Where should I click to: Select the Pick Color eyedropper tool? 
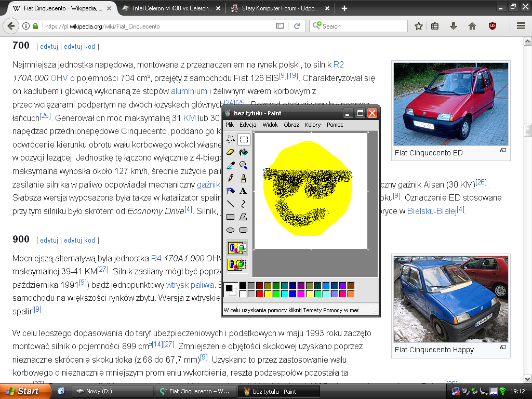tap(230, 165)
